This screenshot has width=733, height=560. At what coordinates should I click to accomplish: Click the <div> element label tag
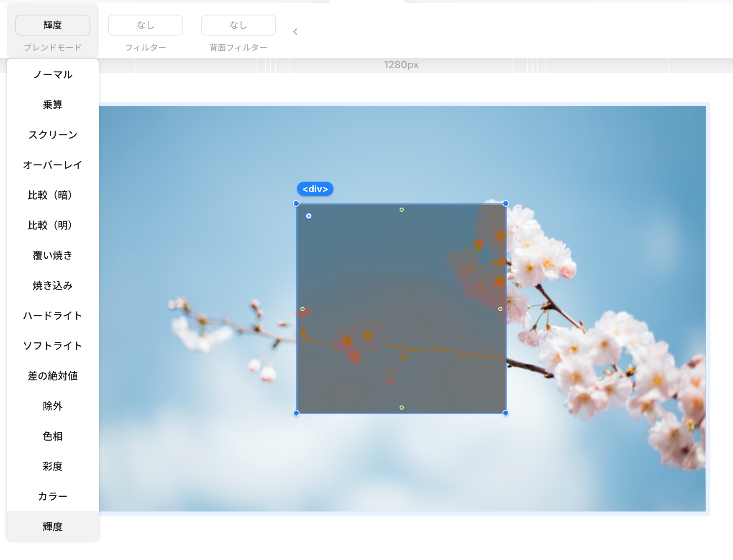[315, 189]
